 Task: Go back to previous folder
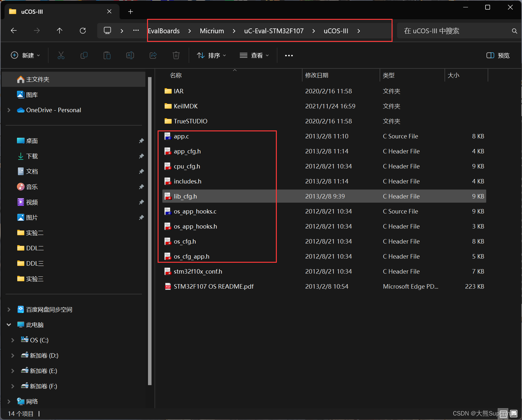coord(14,31)
